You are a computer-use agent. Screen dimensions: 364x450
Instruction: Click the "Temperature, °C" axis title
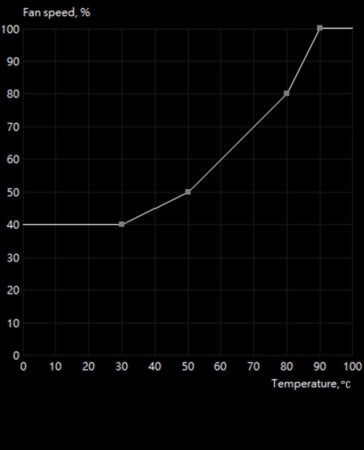pyautogui.click(x=311, y=384)
